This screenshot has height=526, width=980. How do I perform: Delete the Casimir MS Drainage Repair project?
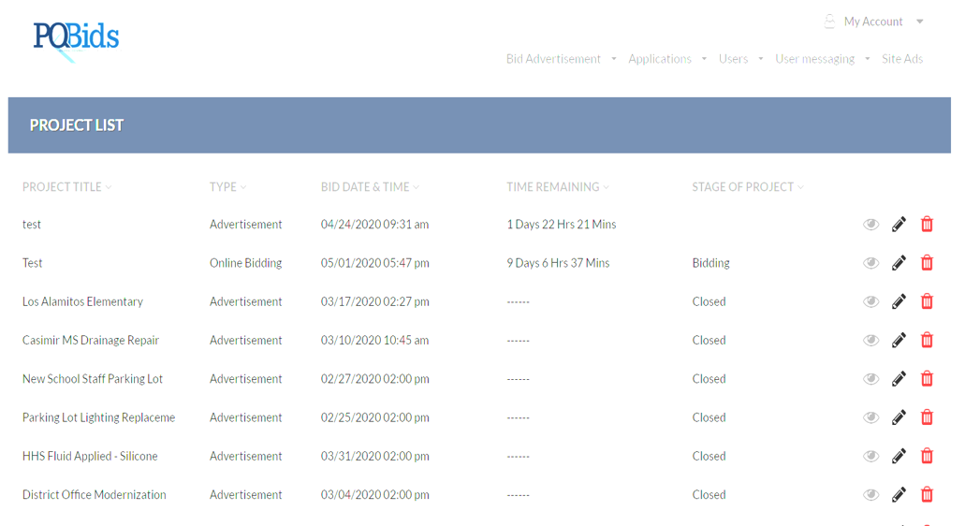[927, 341]
